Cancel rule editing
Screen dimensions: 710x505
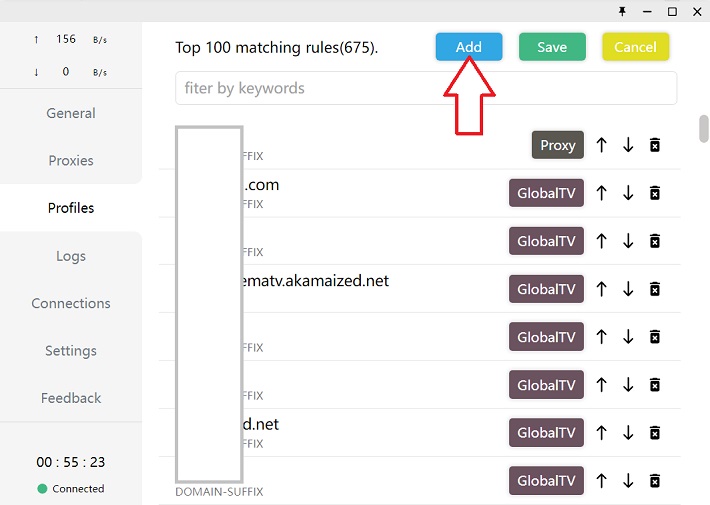coord(635,47)
